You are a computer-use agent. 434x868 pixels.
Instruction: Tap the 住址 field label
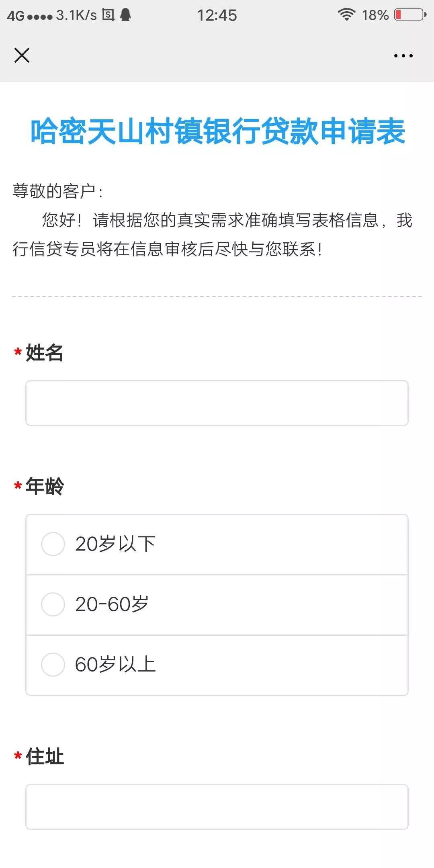(45, 757)
